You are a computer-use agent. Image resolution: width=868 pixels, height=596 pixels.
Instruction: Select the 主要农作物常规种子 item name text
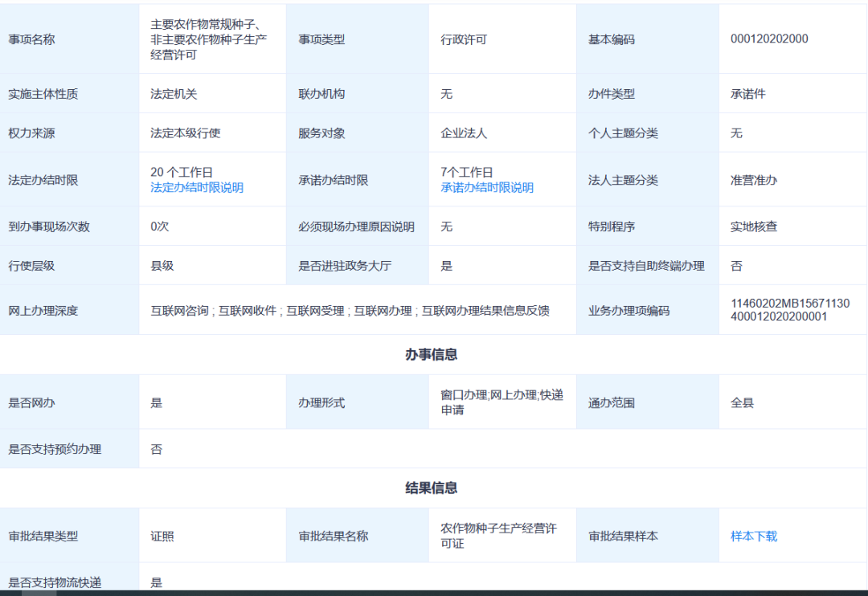click(x=209, y=39)
